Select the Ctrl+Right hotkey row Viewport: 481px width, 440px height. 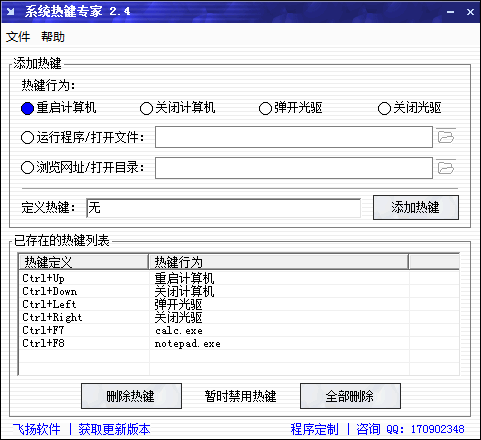click(239, 317)
